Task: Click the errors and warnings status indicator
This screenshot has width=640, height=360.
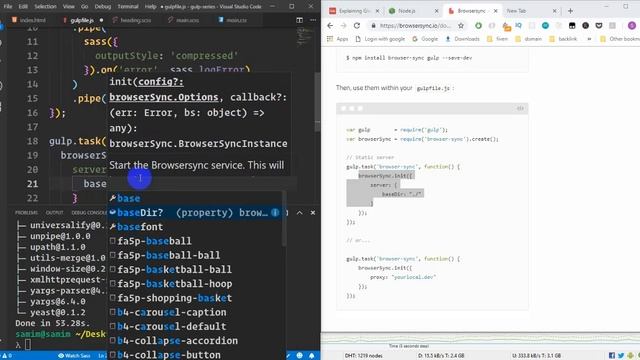Action: click(x=7, y=356)
